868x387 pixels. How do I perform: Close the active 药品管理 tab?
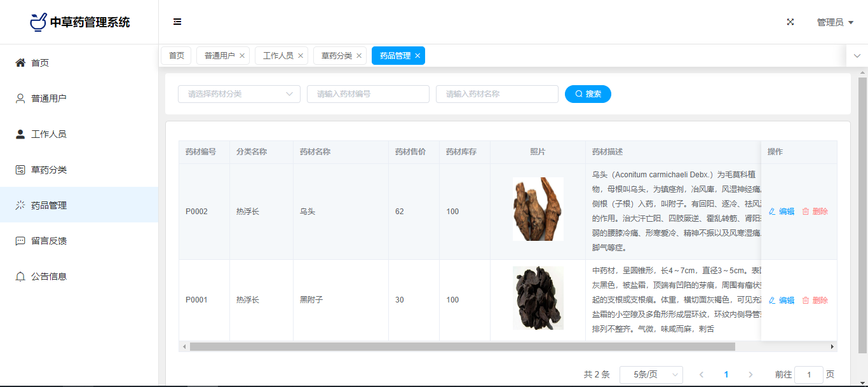click(417, 56)
